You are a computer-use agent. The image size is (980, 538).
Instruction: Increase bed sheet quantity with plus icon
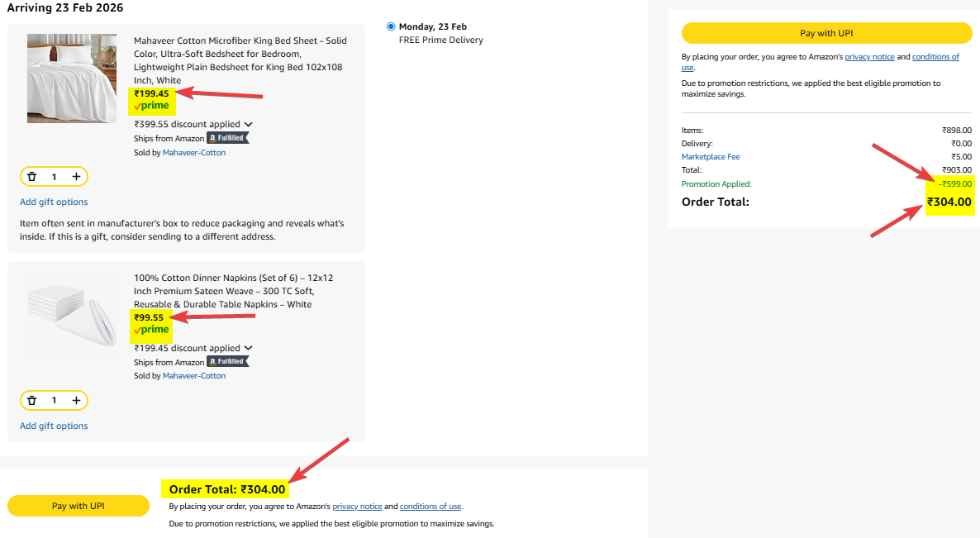point(76,177)
